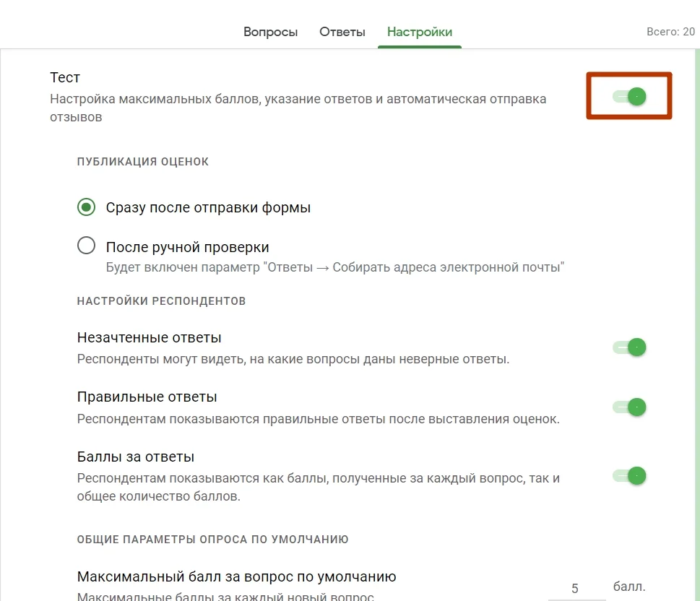Select the 'Сразу после отправки формы' radio button
Viewport: 700px width, 601px height.
click(x=87, y=207)
